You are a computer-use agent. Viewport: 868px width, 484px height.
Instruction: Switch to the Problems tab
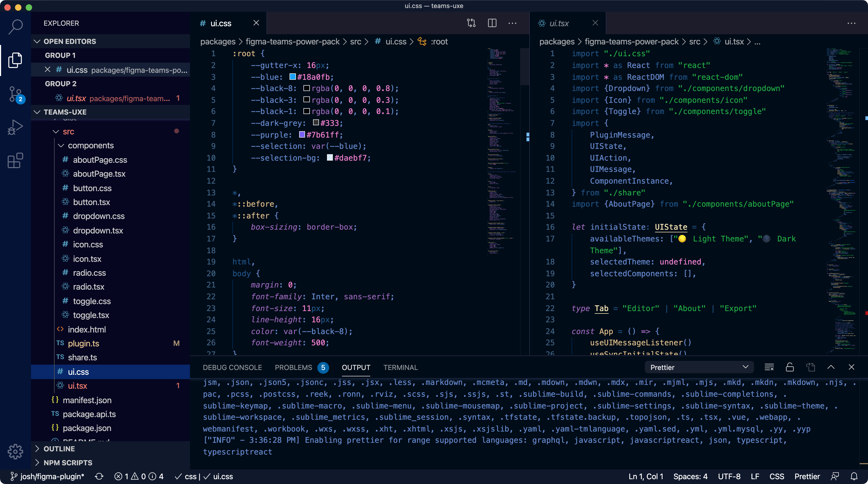click(301, 367)
